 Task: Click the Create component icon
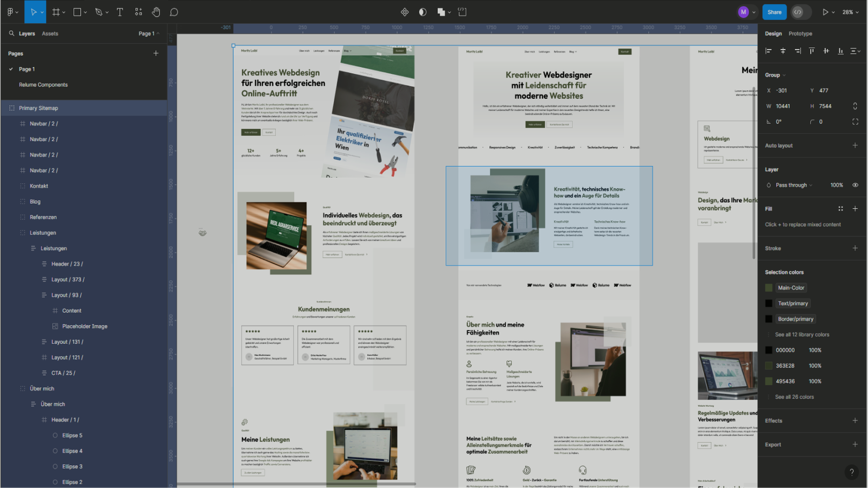405,12
